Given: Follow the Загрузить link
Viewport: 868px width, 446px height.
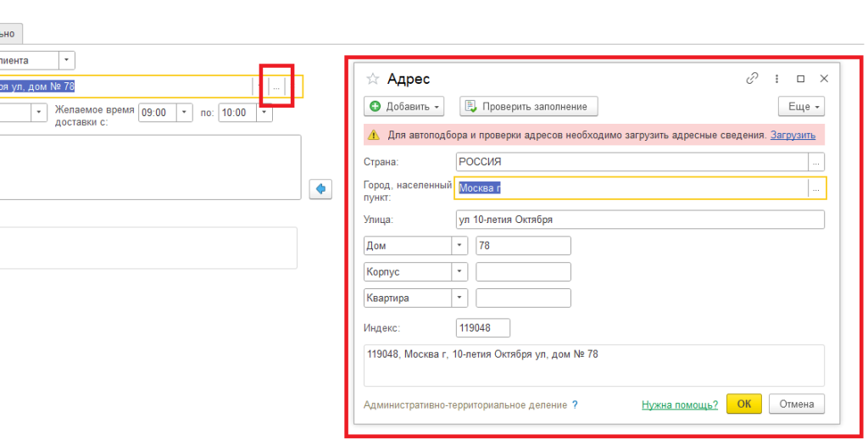Looking at the screenshot, I should tap(793, 135).
